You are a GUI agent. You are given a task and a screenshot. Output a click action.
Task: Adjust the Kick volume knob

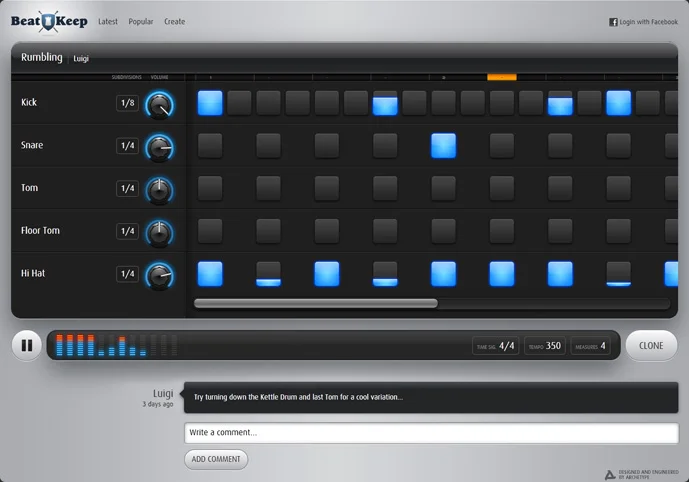(x=160, y=105)
